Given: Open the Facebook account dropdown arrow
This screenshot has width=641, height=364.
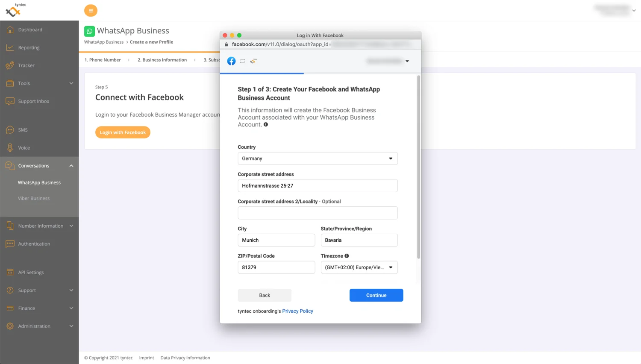Looking at the screenshot, I should (407, 61).
